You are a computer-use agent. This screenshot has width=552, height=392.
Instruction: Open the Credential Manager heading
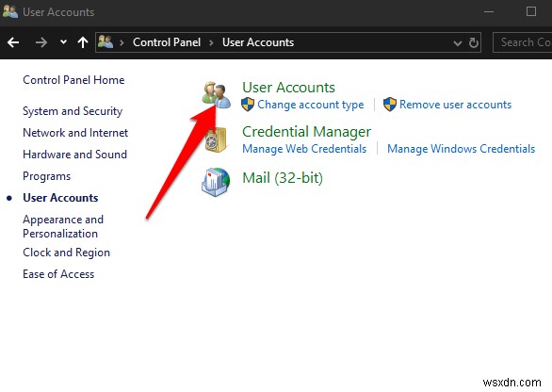pyautogui.click(x=307, y=132)
